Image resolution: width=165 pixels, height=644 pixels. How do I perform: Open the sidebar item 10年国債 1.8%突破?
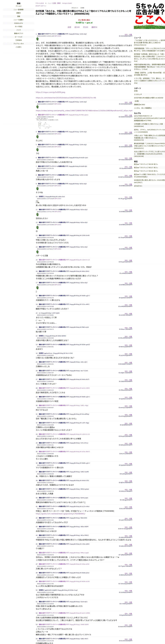pos(148,125)
